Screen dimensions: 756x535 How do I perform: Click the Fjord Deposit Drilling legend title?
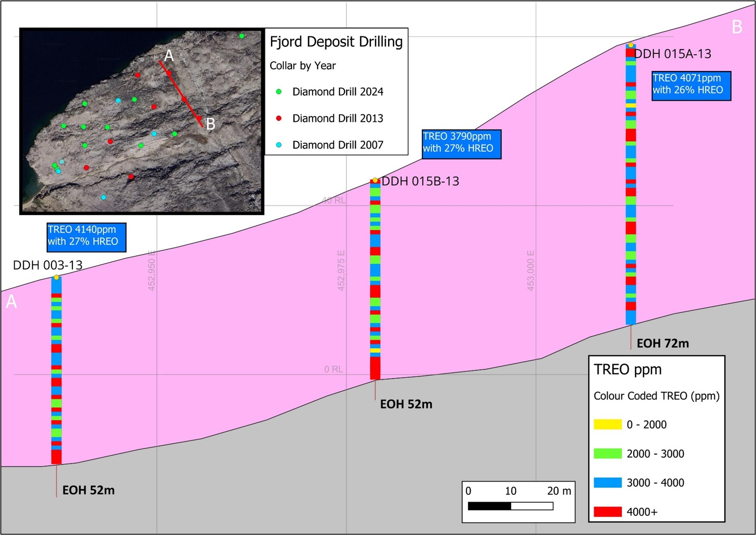(x=336, y=42)
